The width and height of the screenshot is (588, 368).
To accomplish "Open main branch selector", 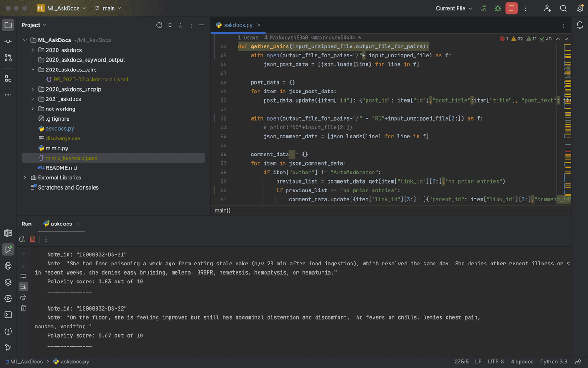I will click(108, 8).
